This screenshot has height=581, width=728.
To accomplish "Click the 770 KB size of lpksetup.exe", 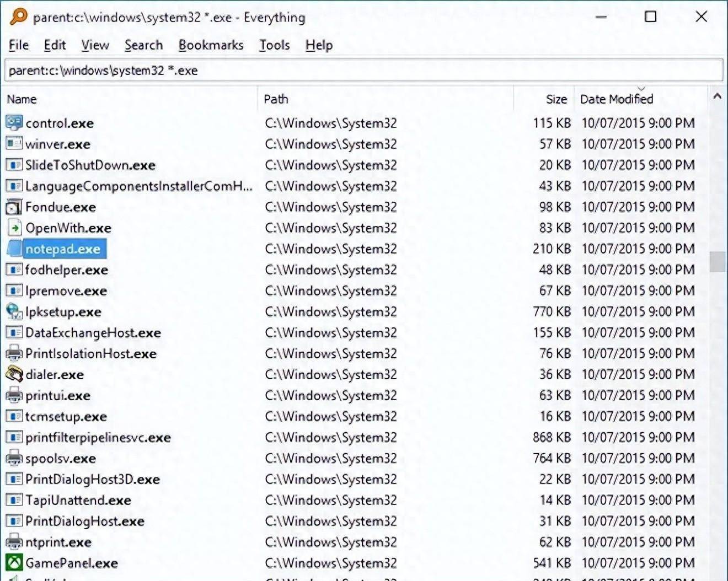I will pyautogui.click(x=552, y=311).
